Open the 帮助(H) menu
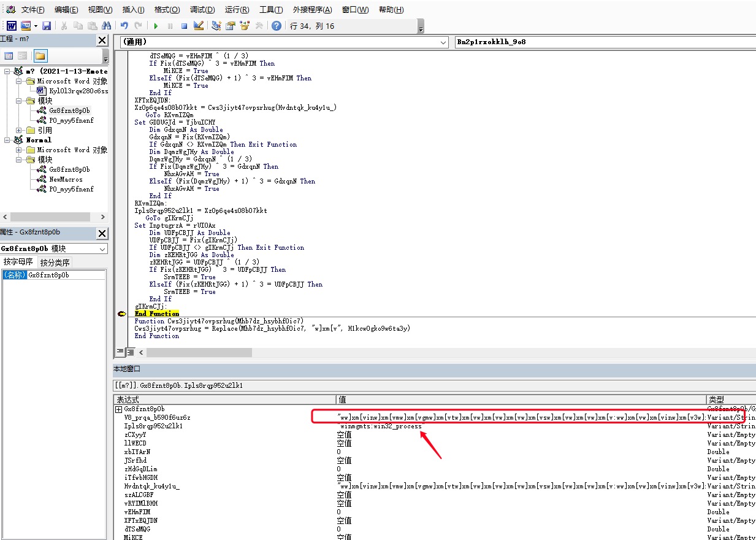 point(391,10)
